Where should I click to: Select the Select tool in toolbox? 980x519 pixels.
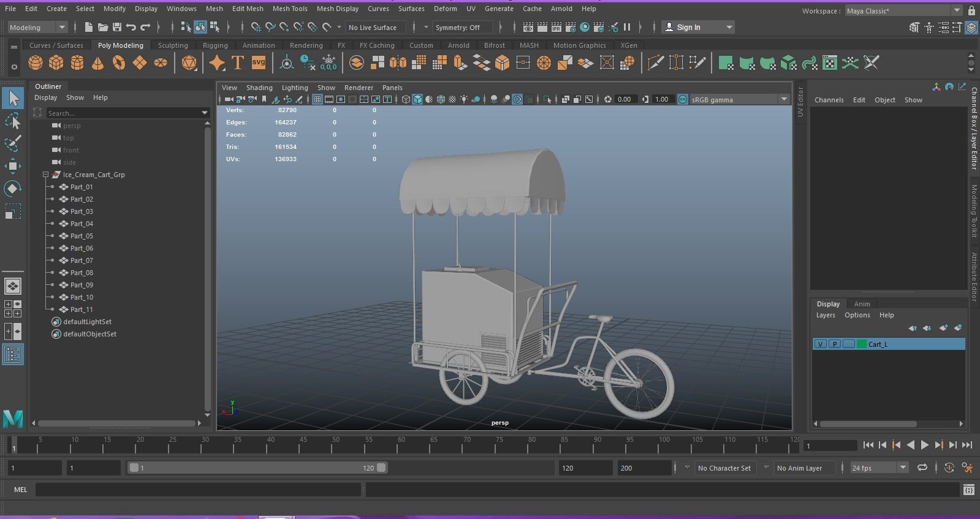click(13, 98)
